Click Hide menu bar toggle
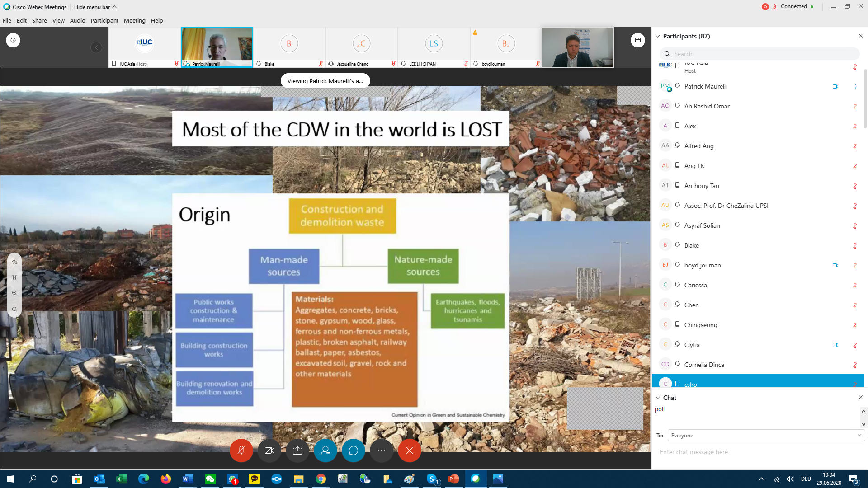This screenshot has width=868, height=488. click(95, 7)
